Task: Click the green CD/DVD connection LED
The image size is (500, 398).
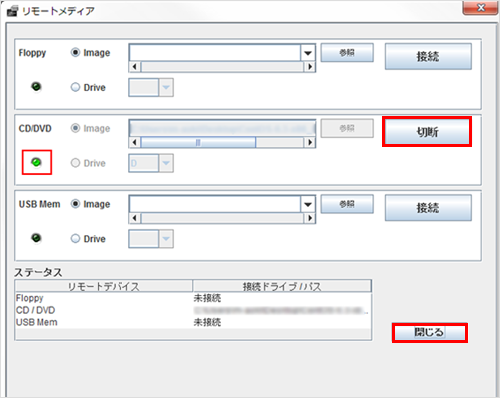Action: 36,162
